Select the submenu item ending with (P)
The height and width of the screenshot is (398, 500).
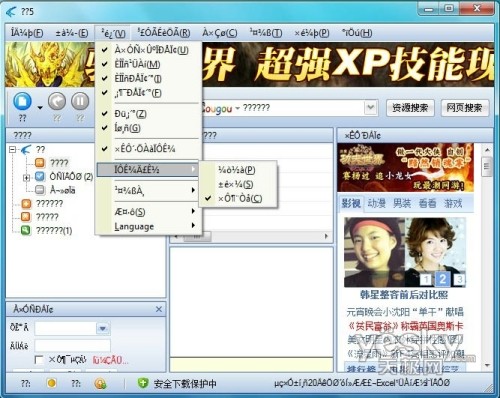pos(239,170)
